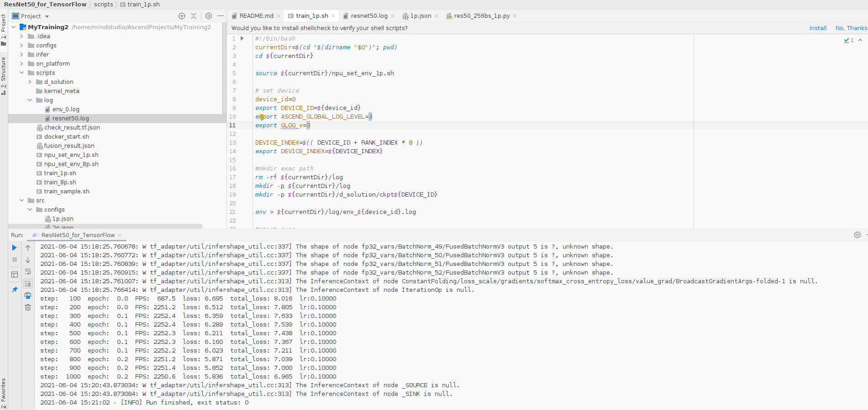Image resolution: width=868 pixels, height=410 pixels.
Task: Expand the infer folder
Action: [21, 54]
